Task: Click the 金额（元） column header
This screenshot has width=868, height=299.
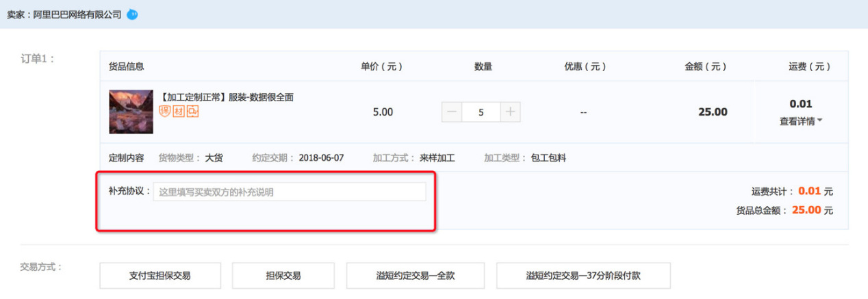Action: tap(706, 67)
